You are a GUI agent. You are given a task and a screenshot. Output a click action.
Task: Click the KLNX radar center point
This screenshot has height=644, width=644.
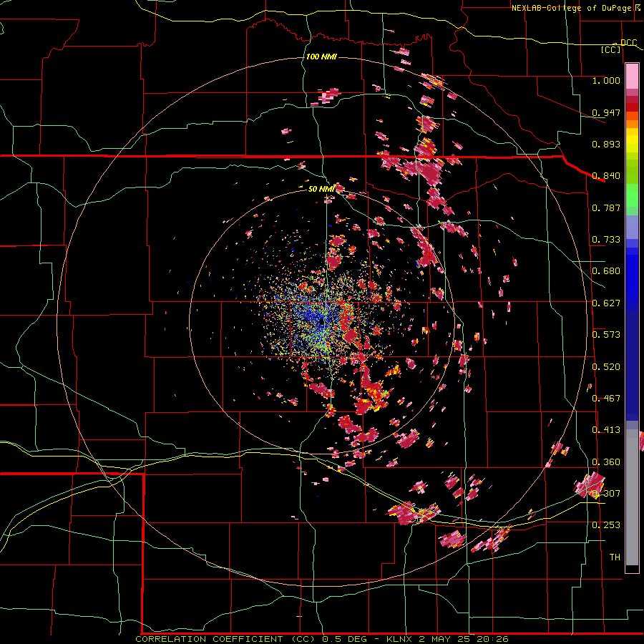coord(321,323)
